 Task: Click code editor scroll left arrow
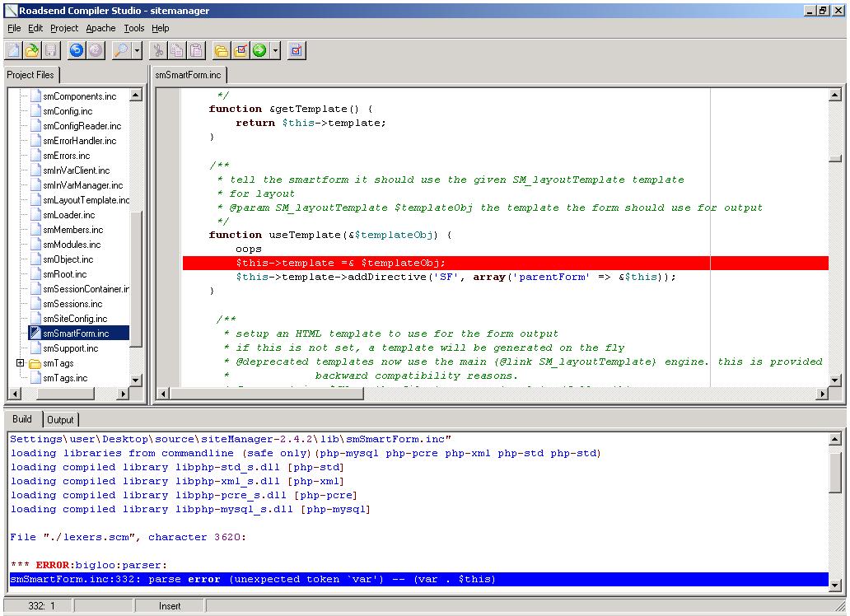tap(162, 393)
